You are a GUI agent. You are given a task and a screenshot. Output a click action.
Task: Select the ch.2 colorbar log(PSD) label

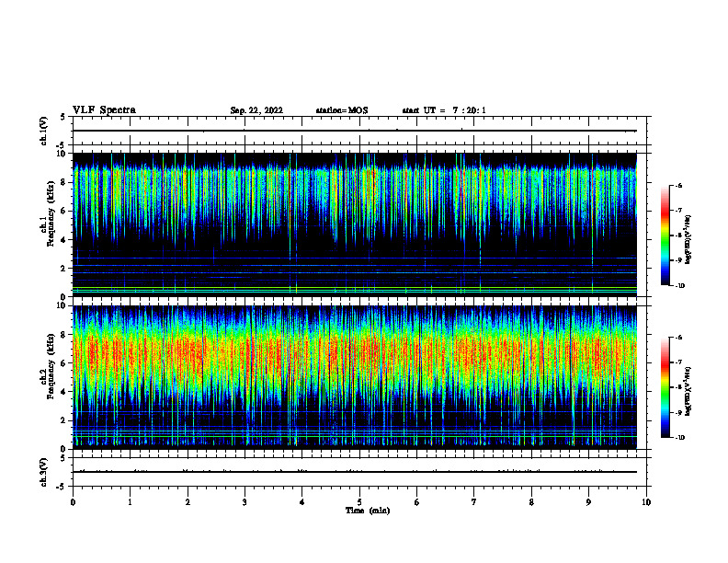coord(688,392)
